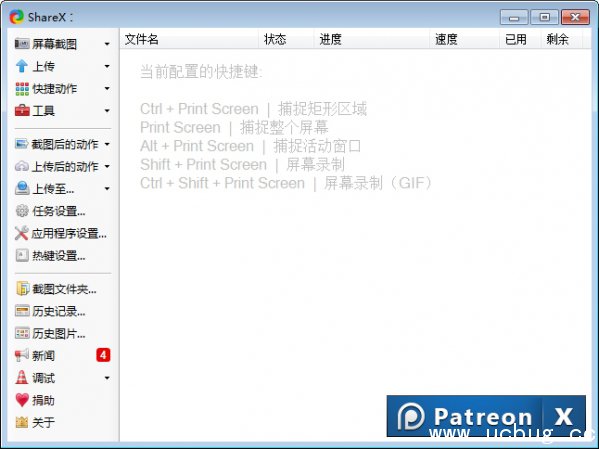Minimize the ShareX window

[x=514, y=18]
